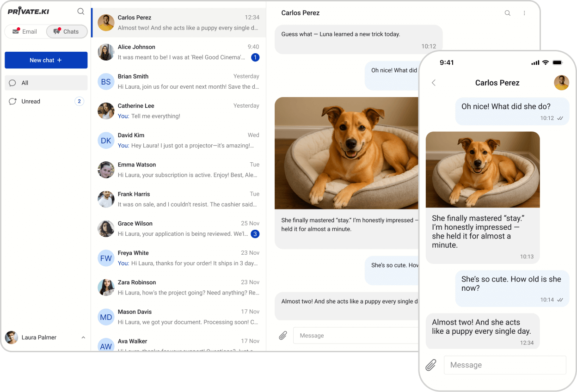Open the dog photo on the phone mockup
This screenshot has width=577, height=392.
pos(483,169)
